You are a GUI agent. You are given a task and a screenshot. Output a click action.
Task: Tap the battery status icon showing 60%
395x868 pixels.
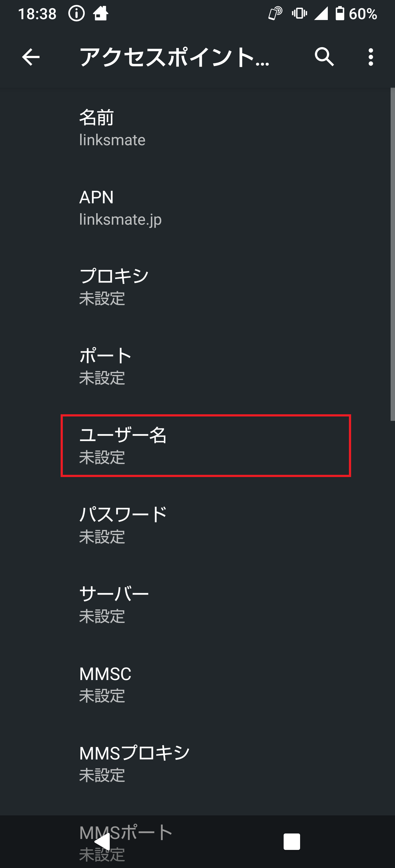pos(339,13)
